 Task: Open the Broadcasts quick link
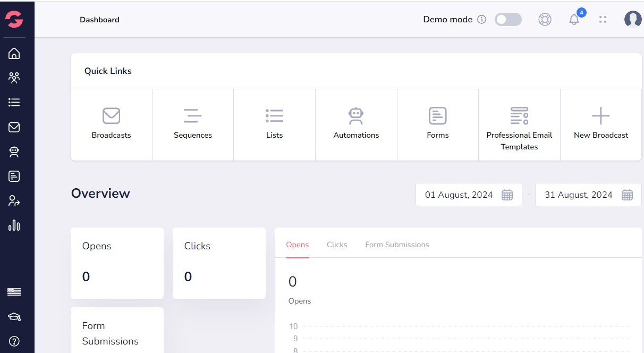click(111, 124)
